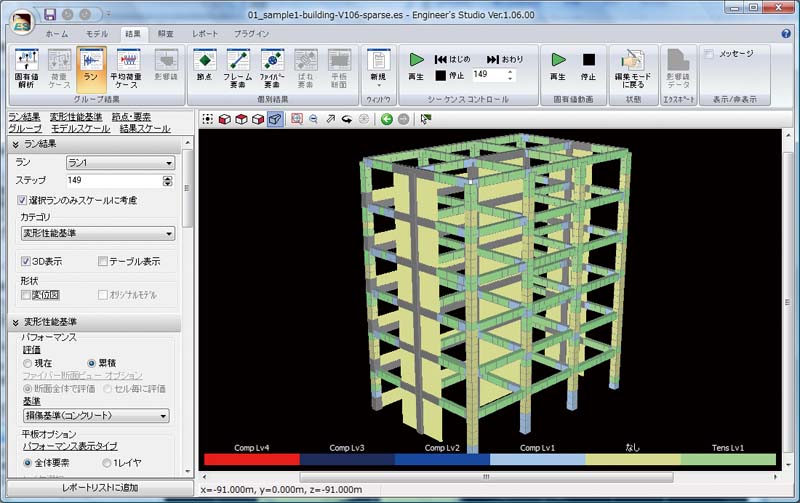Select the 累積 radio button
This screenshot has width=800, height=503.
coord(91,363)
